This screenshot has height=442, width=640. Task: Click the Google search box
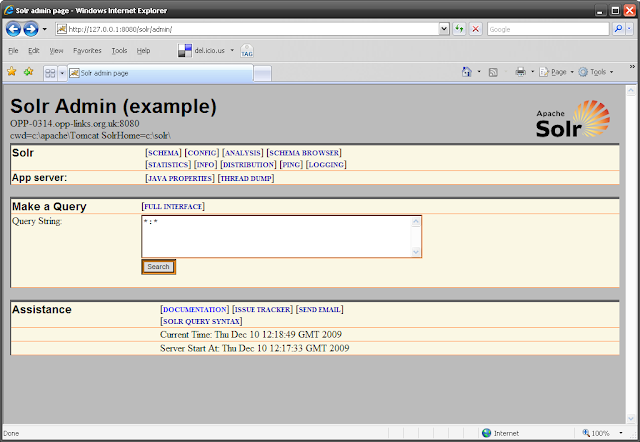(x=548, y=29)
